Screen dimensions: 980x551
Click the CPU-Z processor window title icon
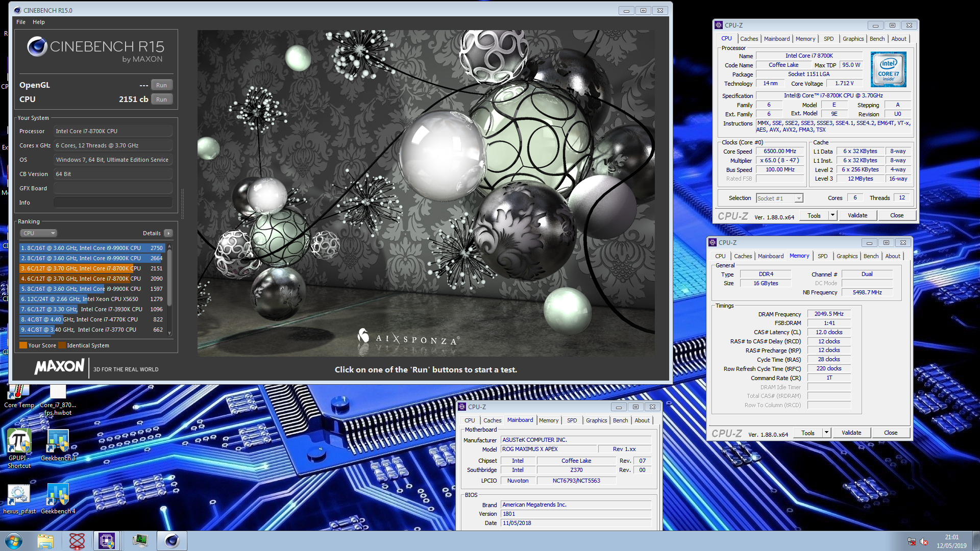pyautogui.click(x=719, y=25)
